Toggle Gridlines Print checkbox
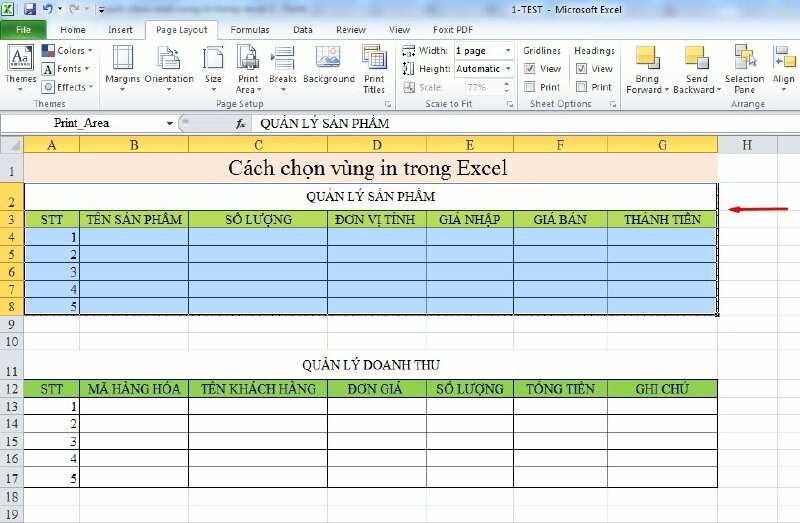 click(x=530, y=87)
